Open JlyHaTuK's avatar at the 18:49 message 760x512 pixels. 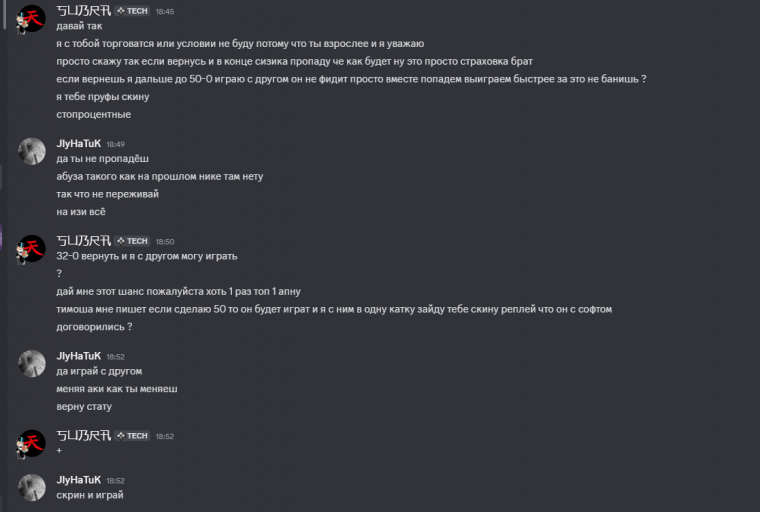pyautogui.click(x=32, y=151)
